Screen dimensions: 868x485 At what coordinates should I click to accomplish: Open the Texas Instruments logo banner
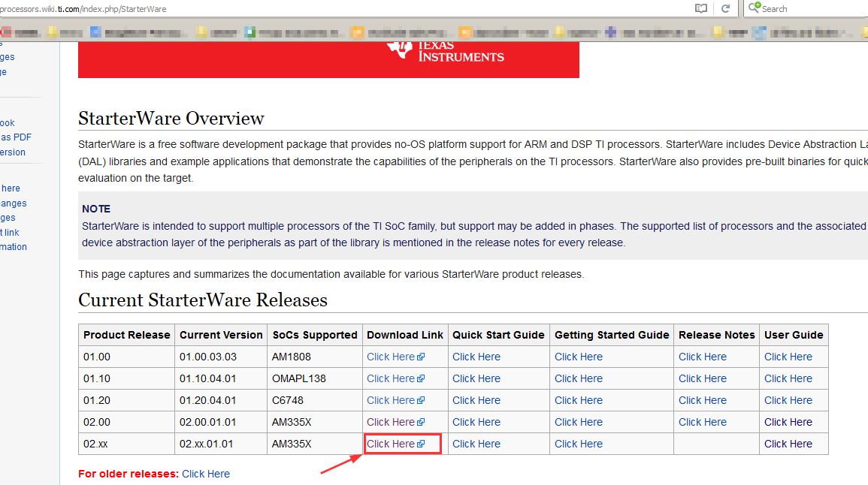[x=328, y=59]
